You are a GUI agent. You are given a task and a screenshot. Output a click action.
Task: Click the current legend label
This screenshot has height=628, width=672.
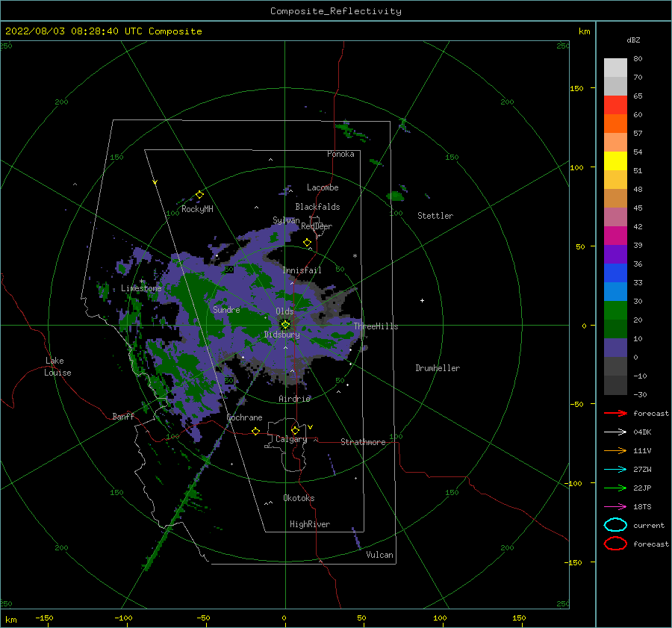pyautogui.click(x=649, y=525)
